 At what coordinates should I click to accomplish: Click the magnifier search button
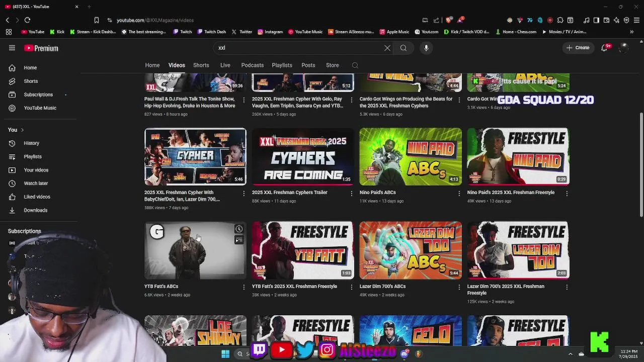click(x=404, y=48)
